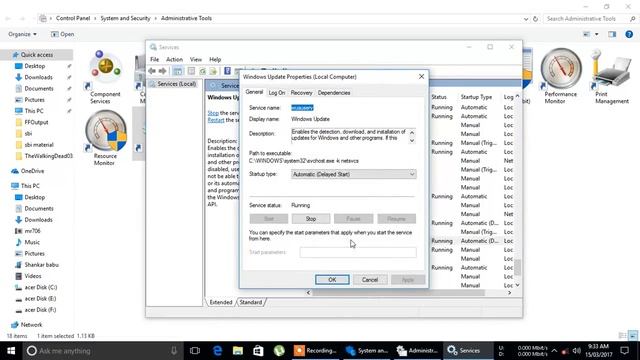Open Action Center notification icon
This screenshot has width=640, height=360.
click(624, 351)
